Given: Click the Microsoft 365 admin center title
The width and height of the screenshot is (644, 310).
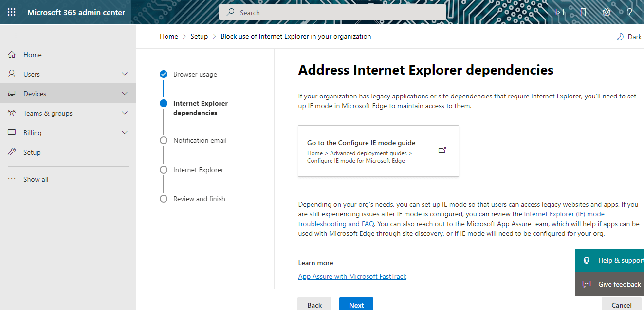Looking at the screenshot, I should [76, 12].
